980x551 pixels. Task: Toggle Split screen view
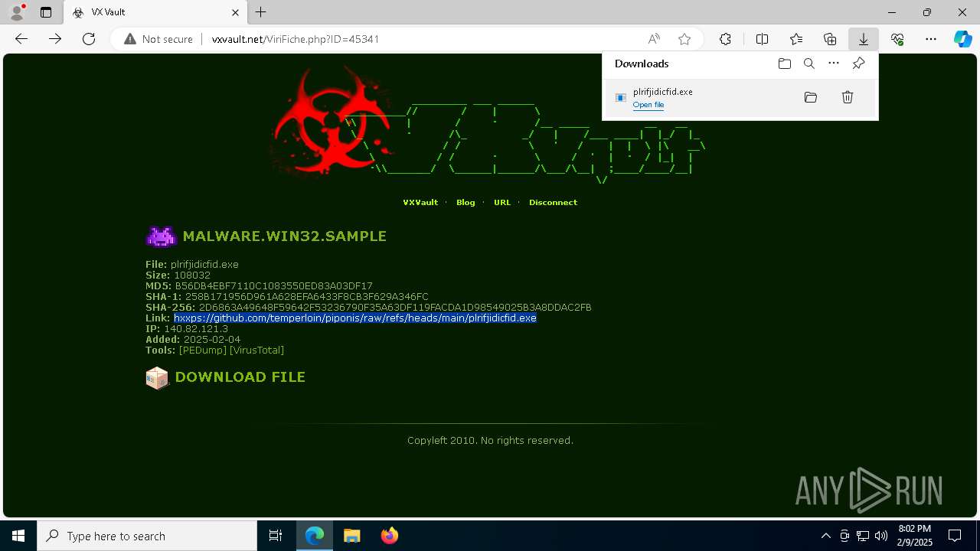click(x=762, y=39)
